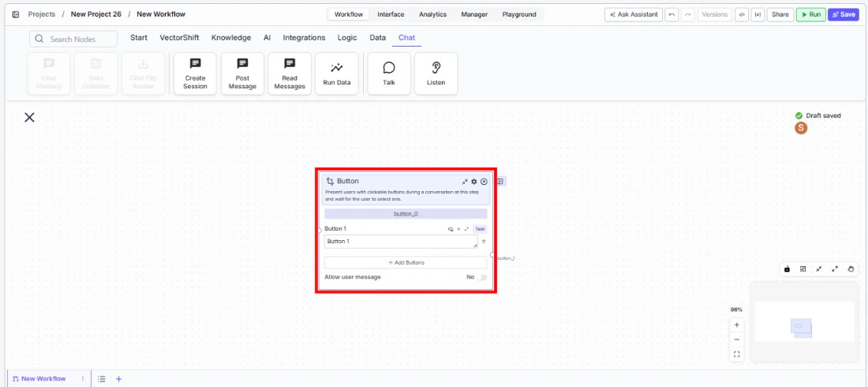Viewport: 868px width, 387px height.
Task: Click the comment icon on Button 1 row
Action: 451,229
